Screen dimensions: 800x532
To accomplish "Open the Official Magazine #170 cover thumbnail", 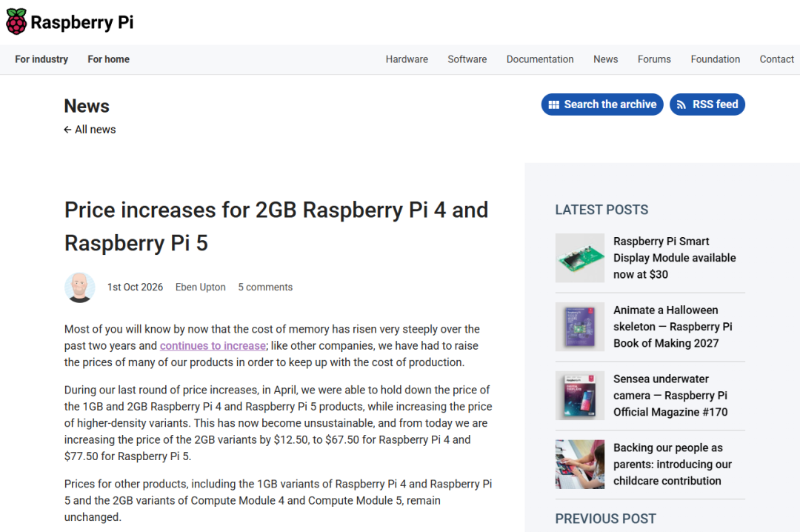I will click(x=579, y=396).
